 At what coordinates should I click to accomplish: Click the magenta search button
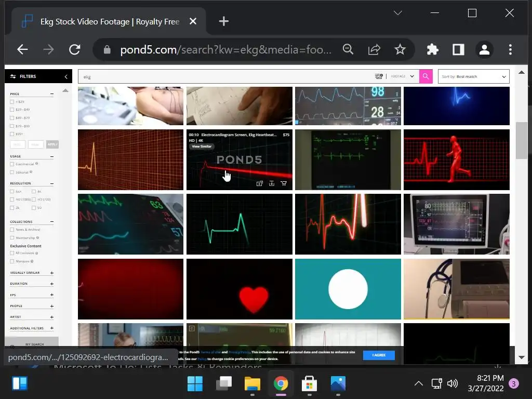426,76
